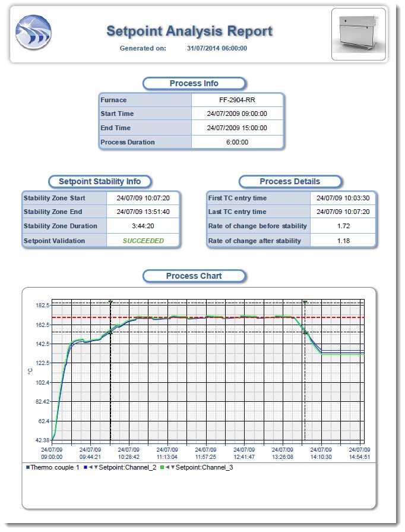Image resolution: width=405 pixels, height=532 pixels.
Task: Click the Thermo couple 1 legend label
Action: coord(55,467)
